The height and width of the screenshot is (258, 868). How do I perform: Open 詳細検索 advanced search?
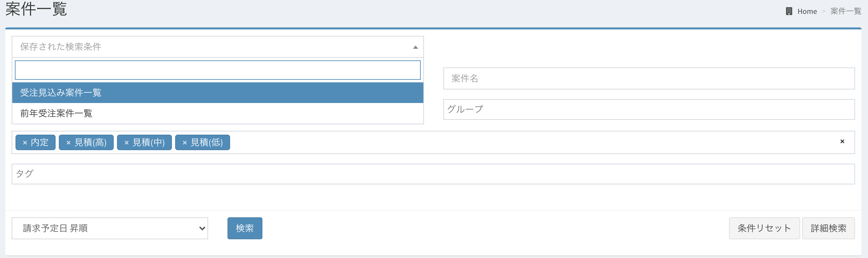click(828, 228)
